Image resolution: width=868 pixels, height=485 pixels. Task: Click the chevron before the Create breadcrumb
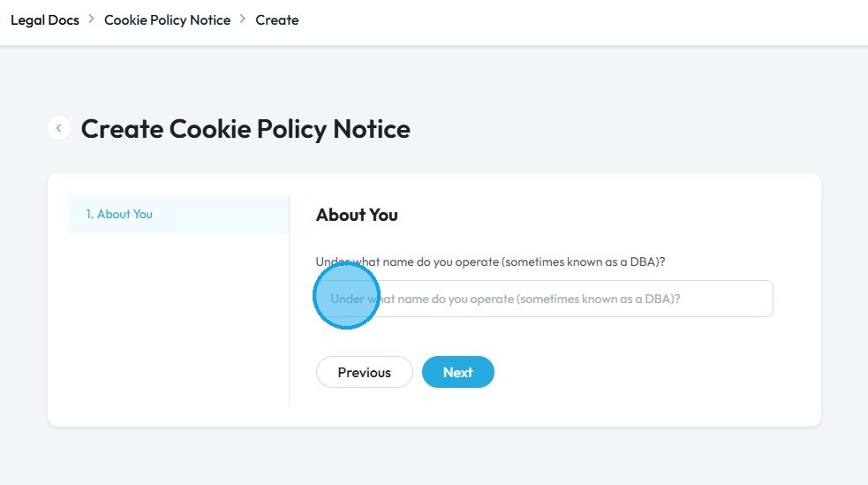pos(242,19)
